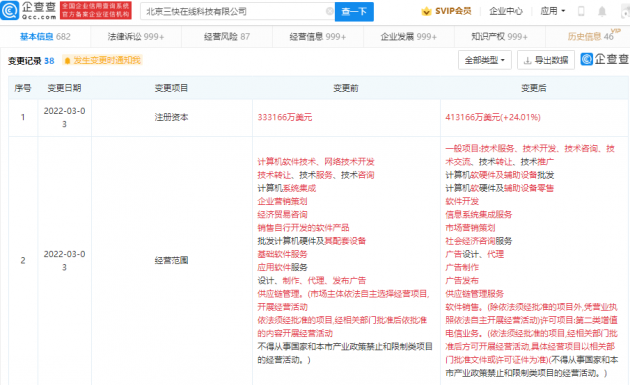630x385 pixels.
Task: Click the SVIP crown icon
Action: [426, 11]
